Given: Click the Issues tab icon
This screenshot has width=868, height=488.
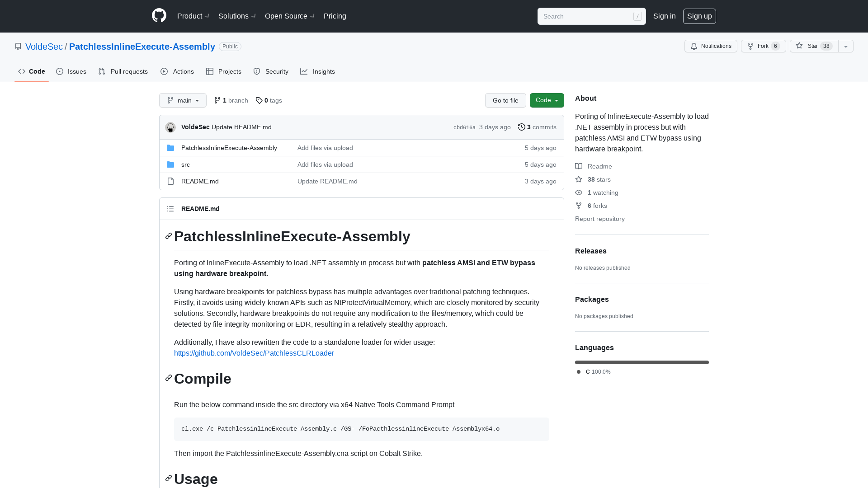Looking at the screenshot, I should point(60,71).
